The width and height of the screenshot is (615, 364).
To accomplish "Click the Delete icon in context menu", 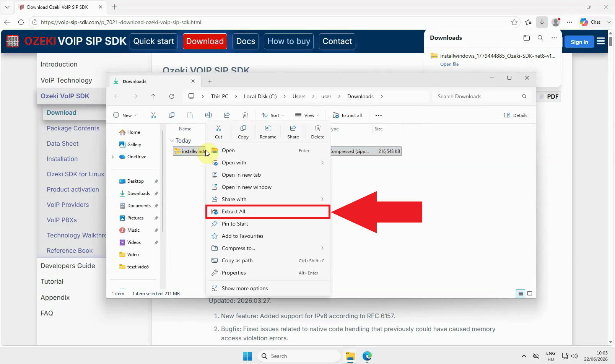I will click(318, 128).
